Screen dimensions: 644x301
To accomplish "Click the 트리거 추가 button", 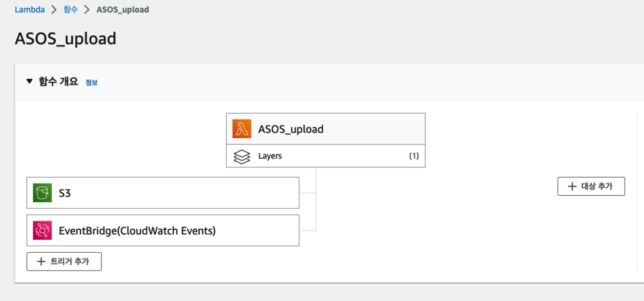I will [x=64, y=262].
